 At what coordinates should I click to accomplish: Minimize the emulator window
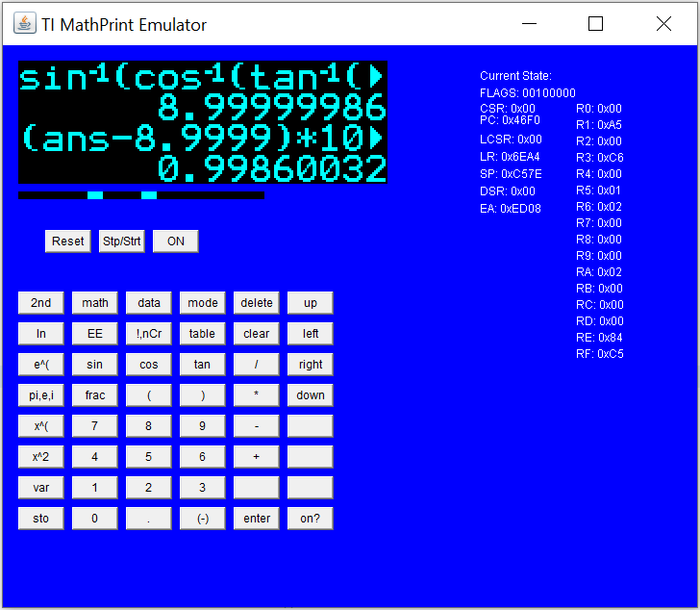point(530,24)
